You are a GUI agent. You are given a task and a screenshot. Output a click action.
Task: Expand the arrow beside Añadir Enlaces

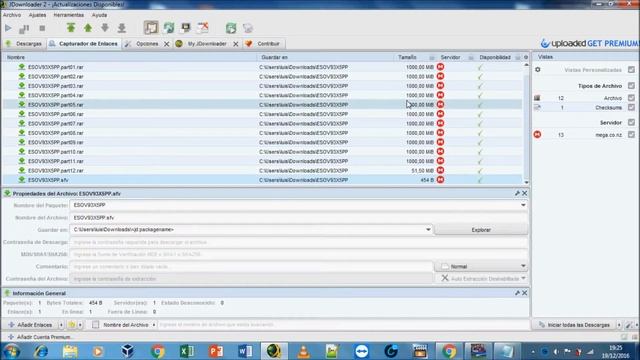pyautogui.click(x=61, y=325)
